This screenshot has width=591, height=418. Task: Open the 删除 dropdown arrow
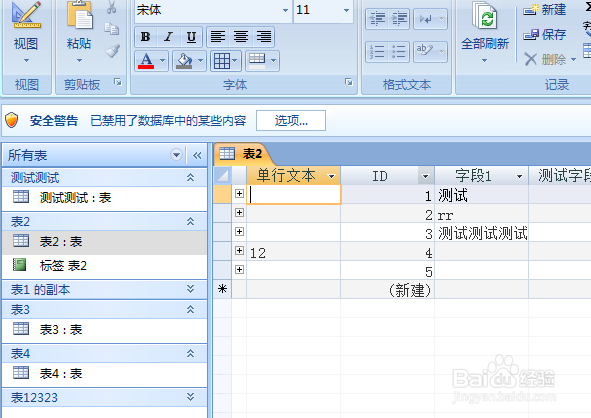574,59
